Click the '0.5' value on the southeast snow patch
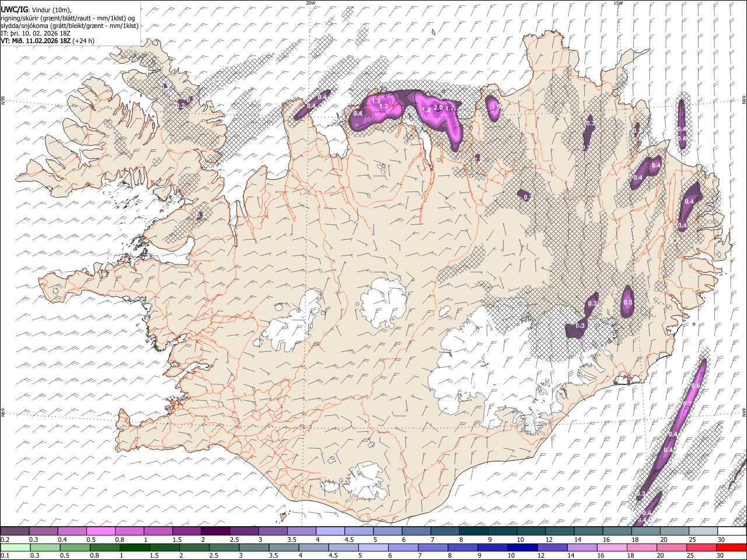This screenshot has width=747, height=560. coord(628,303)
